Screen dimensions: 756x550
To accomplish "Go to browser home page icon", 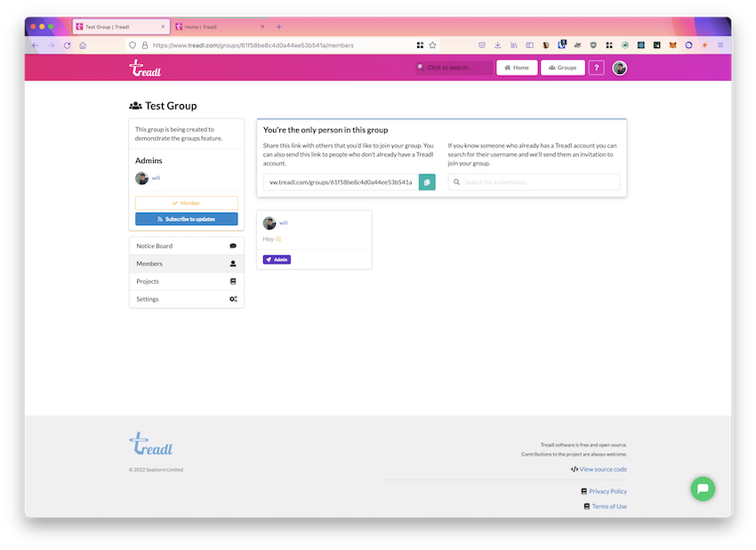I will click(x=83, y=45).
